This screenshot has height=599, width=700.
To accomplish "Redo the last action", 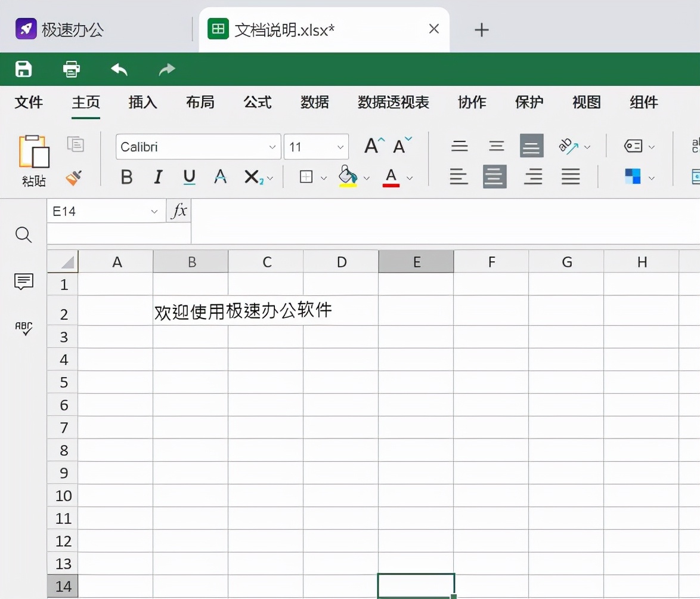I will (166, 69).
